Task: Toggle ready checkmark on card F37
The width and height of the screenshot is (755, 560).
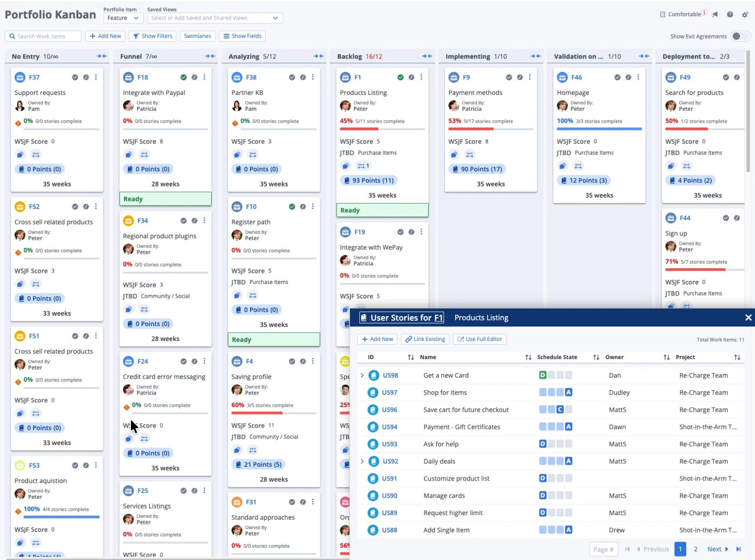Action: point(75,77)
